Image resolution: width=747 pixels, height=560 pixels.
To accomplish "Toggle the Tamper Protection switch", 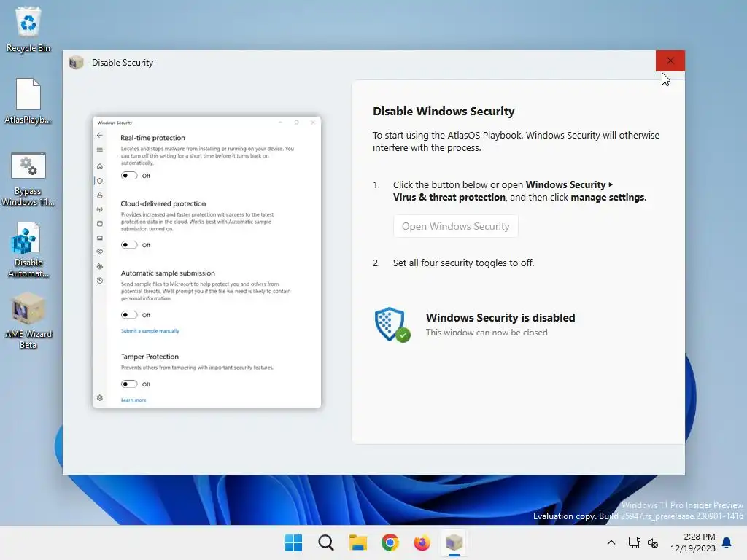I will coord(129,384).
